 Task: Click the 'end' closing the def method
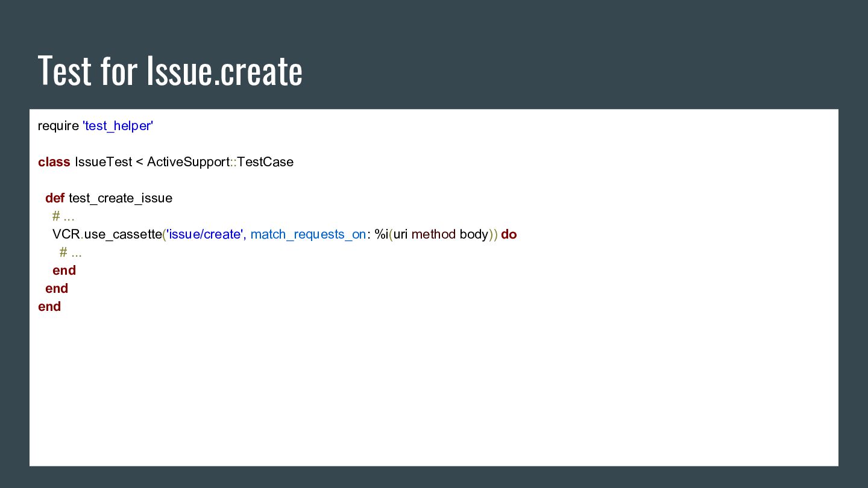[57, 289]
